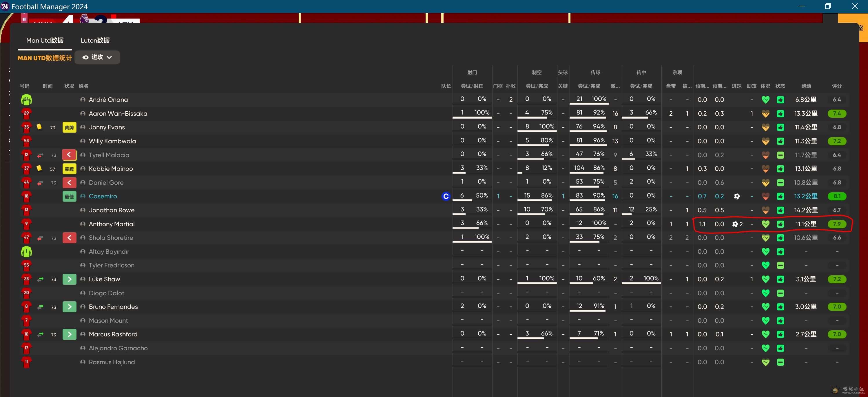Select the Man Utd数据 tab
The width and height of the screenshot is (868, 397).
click(x=45, y=41)
